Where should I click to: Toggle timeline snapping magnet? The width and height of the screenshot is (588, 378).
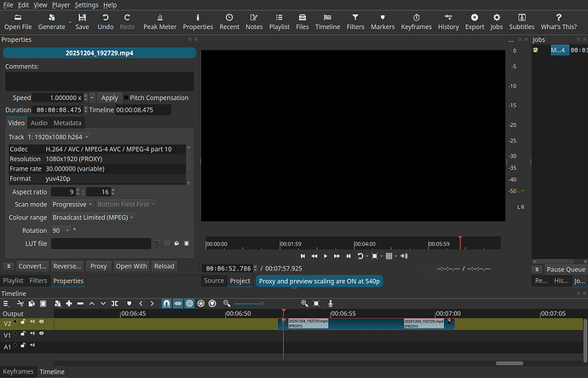pos(166,303)
